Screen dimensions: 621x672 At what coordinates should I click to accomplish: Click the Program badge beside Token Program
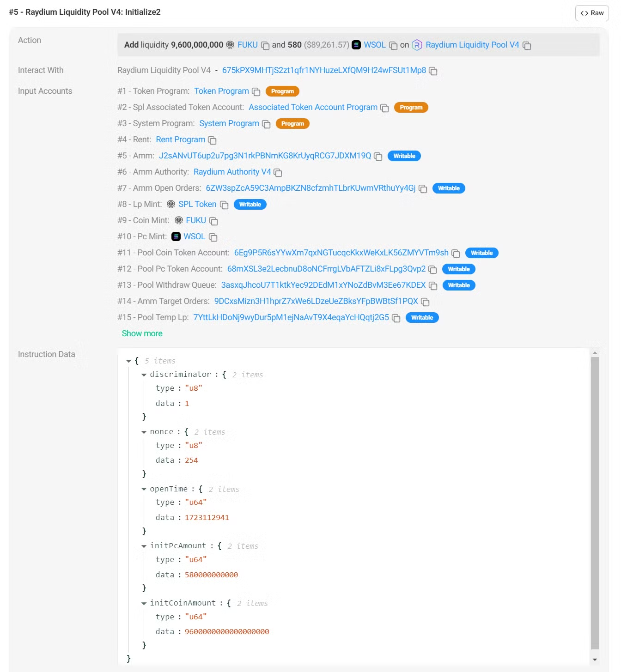282,91
